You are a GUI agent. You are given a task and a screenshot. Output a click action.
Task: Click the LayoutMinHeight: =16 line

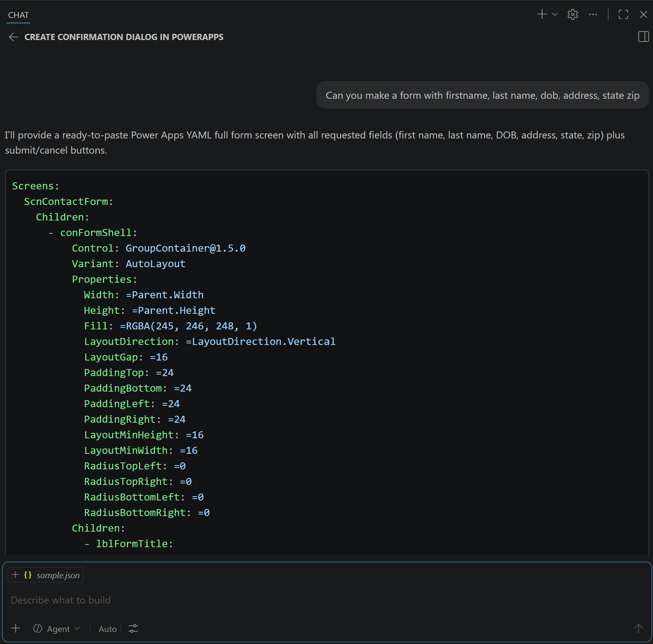pyautogui.click(x=144, y=435)
